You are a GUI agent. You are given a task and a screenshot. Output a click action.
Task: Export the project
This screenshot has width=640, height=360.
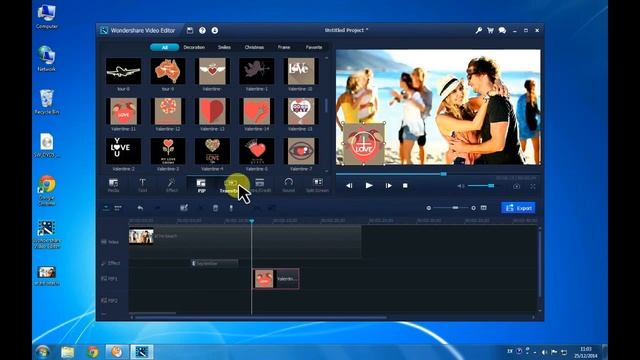[x=518, y=208]
